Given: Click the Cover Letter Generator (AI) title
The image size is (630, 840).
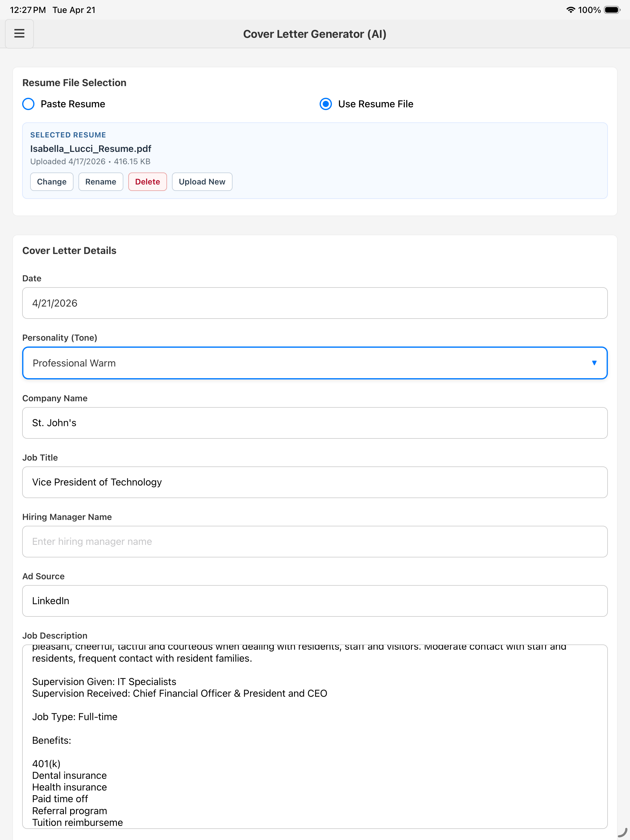Looking at the screenshot, I should [x=315, y=34].
